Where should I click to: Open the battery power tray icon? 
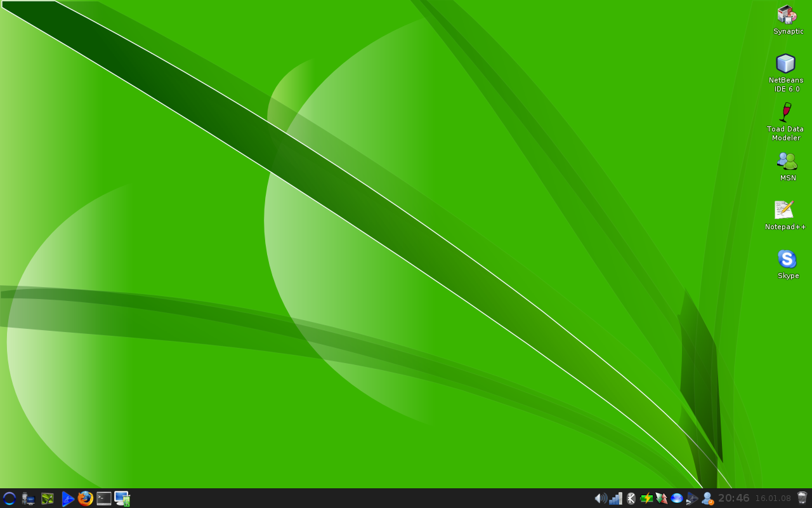646,498
